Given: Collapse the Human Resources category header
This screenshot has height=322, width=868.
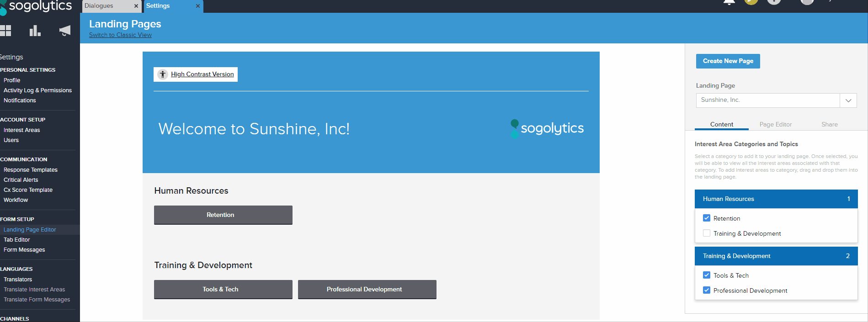Looking at the screenshot, I should click(776, 199).
